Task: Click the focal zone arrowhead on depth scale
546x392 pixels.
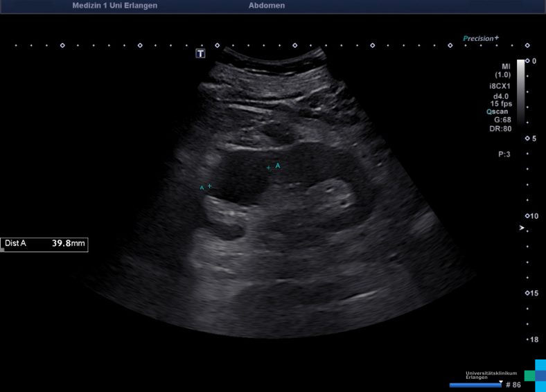Action: point(522,228)
